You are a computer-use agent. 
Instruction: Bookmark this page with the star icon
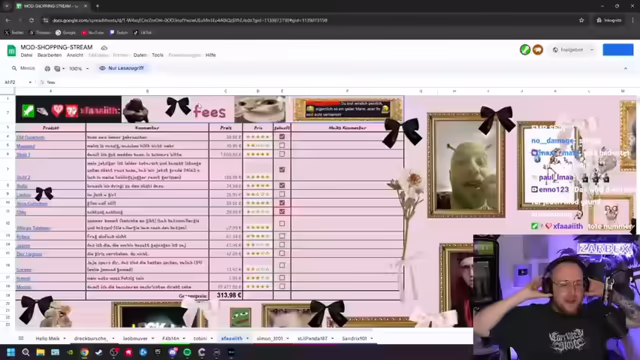pyautogui.click(x=581, y=20)
